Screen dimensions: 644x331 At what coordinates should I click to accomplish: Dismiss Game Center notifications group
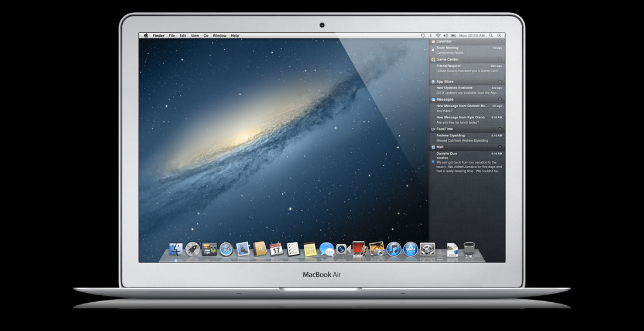click(500, 59)
